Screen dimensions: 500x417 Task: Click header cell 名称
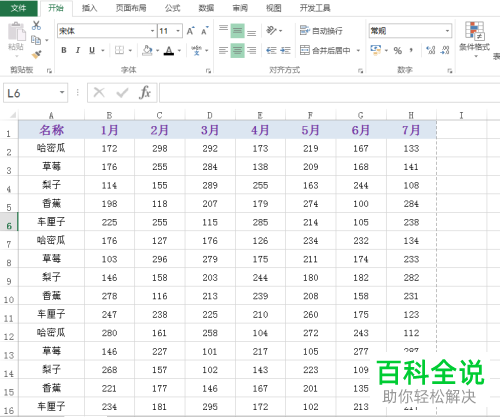(51, 130)
